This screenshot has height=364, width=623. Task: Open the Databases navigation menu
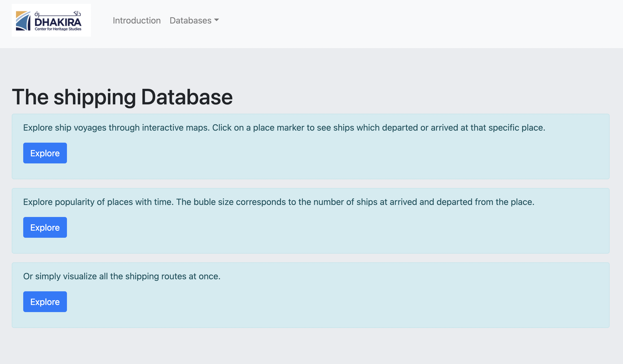(191, 20)
